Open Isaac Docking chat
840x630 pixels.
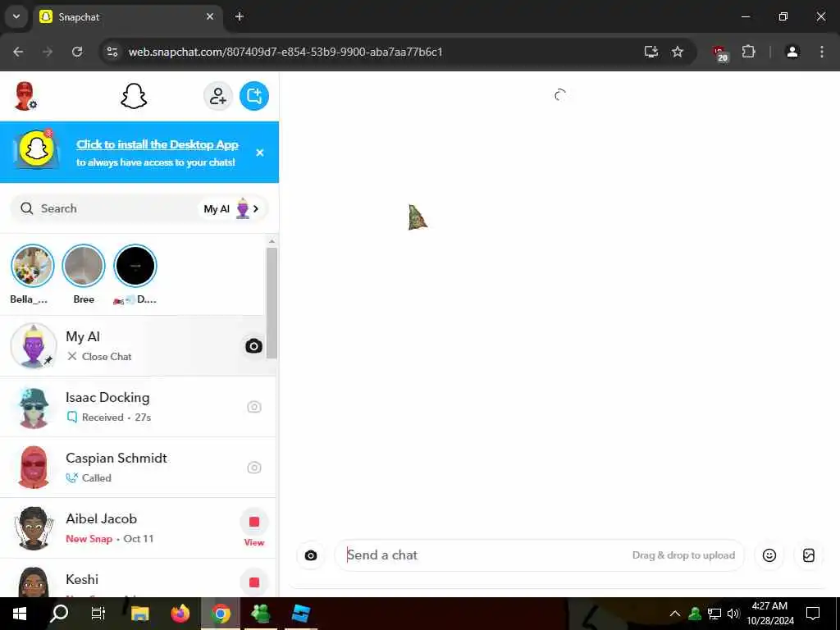(x=138, y=407)
